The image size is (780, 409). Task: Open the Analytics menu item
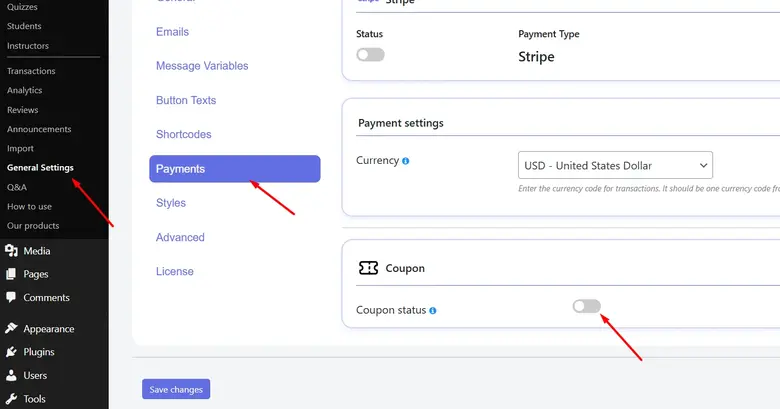point(24,90)
